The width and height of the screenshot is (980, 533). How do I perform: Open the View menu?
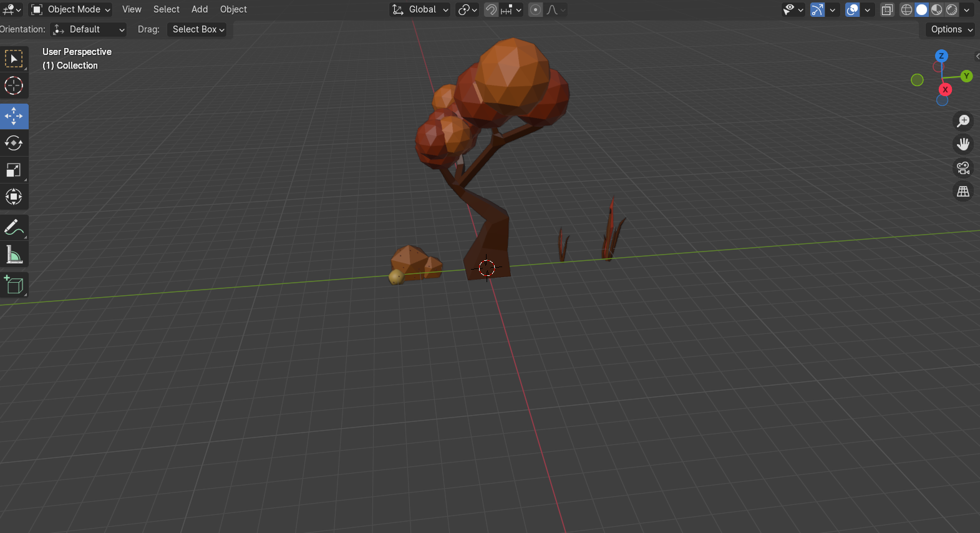[132, 9]
